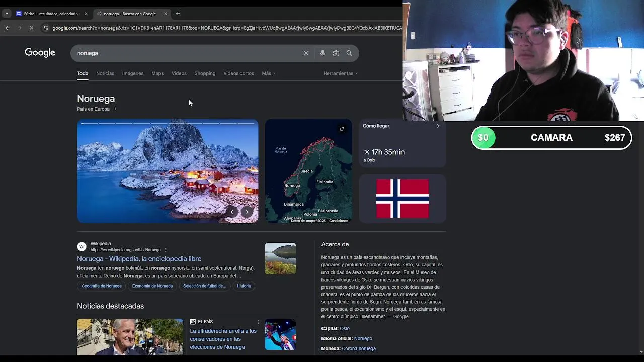Switch to the Noticias tab
The image size is (644, 362).
tap(105, 73)
